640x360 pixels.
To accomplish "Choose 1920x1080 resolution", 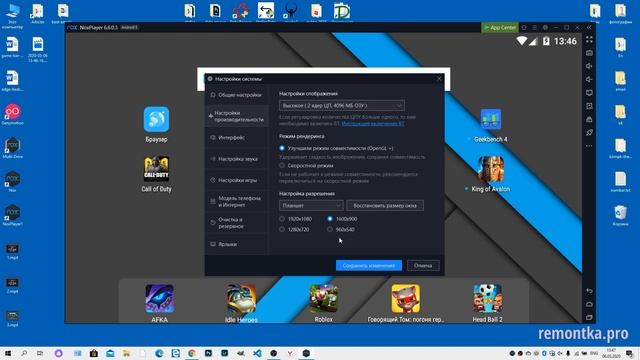I will 282,219.
